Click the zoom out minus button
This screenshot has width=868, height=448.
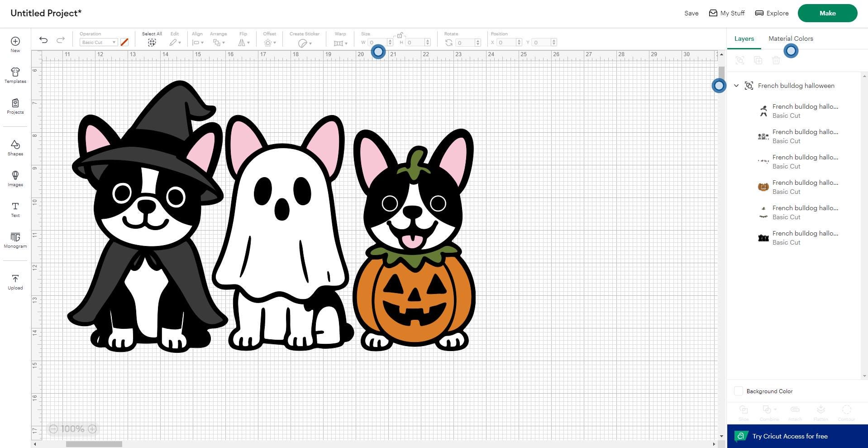click(53, 429)
